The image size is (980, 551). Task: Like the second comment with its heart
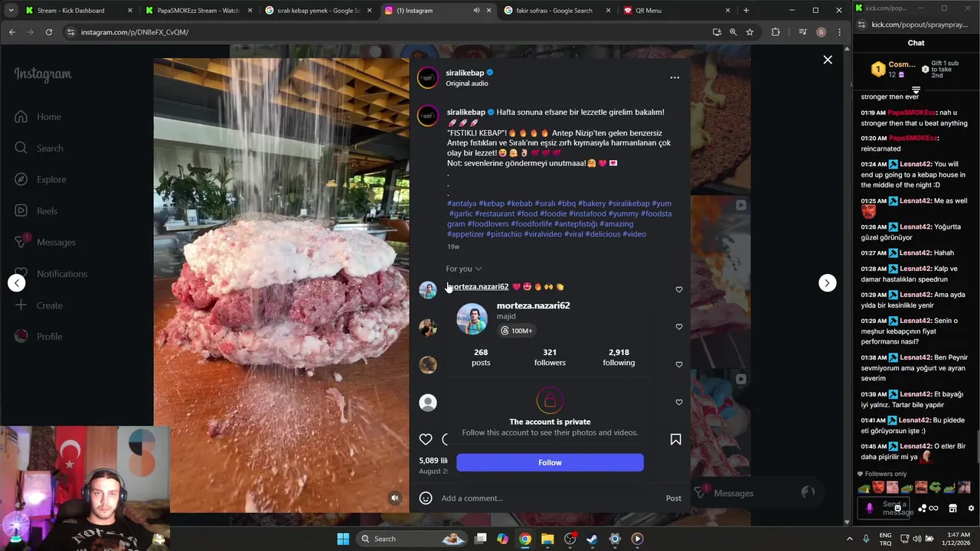point(678,327)
